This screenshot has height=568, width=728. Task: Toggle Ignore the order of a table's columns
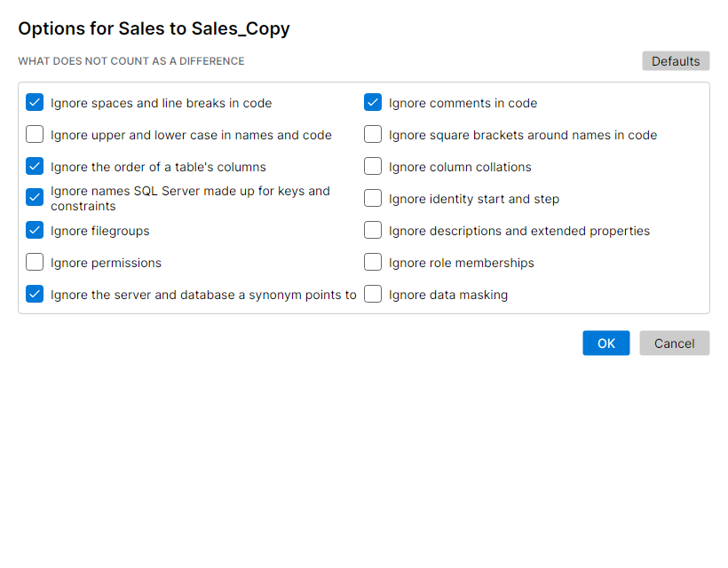coord(35,167)
